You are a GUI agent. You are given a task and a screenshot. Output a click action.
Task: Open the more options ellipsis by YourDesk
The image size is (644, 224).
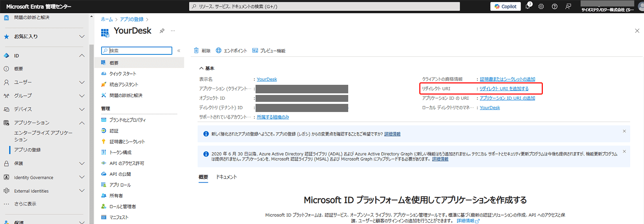pos(173,31)
